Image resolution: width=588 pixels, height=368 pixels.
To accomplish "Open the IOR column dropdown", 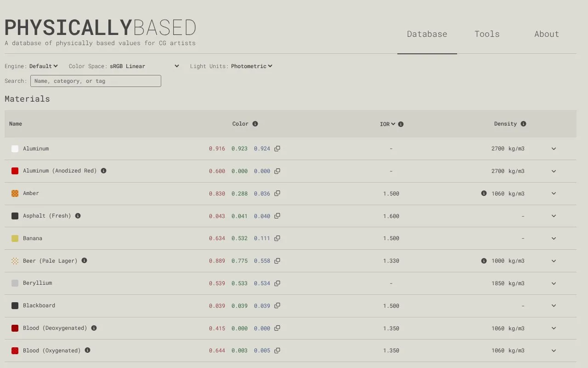I will tap(388, 124).
